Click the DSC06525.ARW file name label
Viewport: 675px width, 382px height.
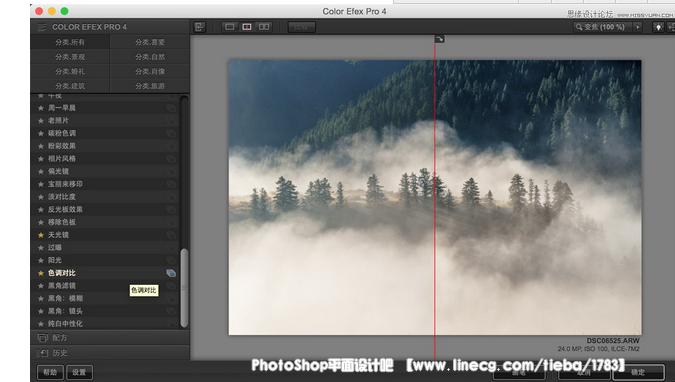[x=613, y=341]
